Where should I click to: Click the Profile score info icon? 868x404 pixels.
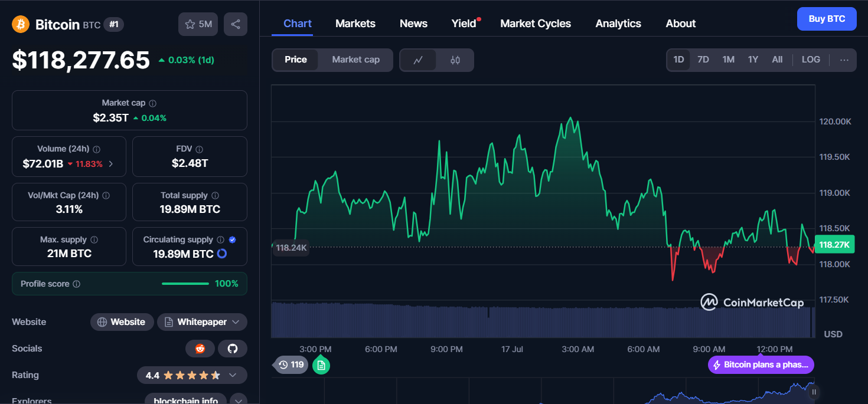(76, 284)
